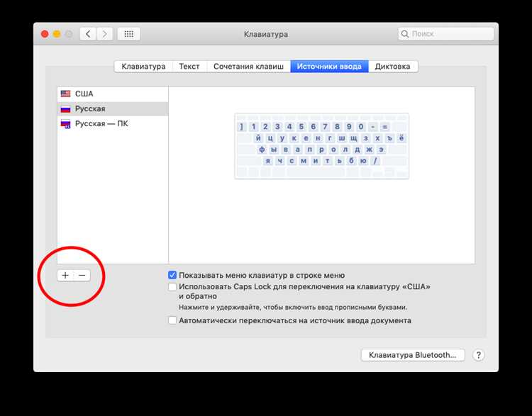
Task: Minimize the window with yellow button
Action: 57,34
